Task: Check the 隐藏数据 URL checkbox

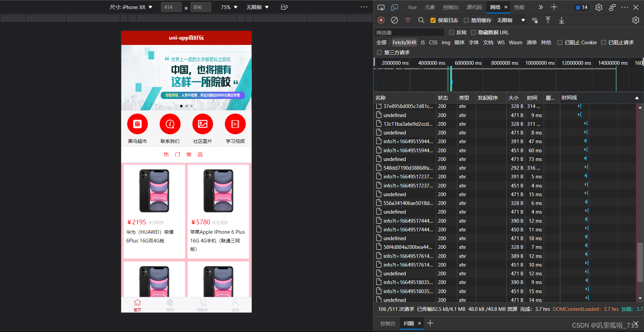Action: click(x=473, y=33)
